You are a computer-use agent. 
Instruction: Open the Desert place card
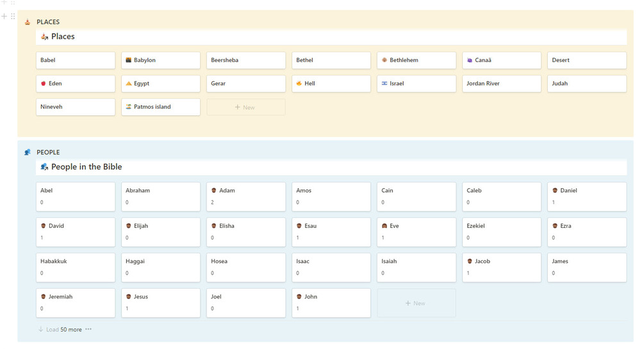(587, 60)
